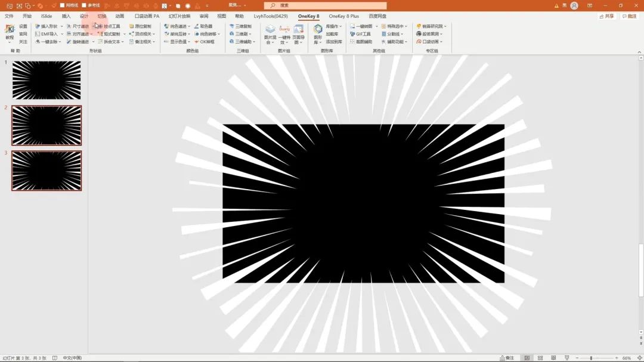Click zoom slider handle in status bar
Image resolution: width=644 pixels, height=362 pixels.
click(x=591, y=358)
